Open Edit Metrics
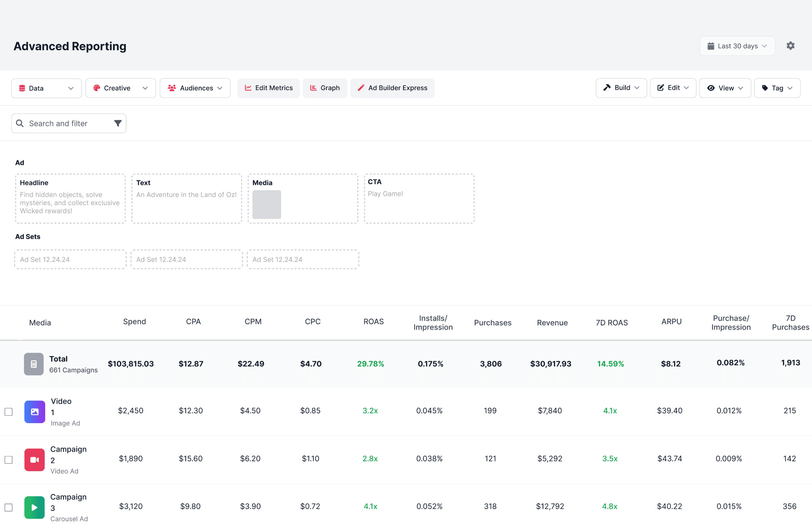 pyautogui.click(x=268, y=88)
